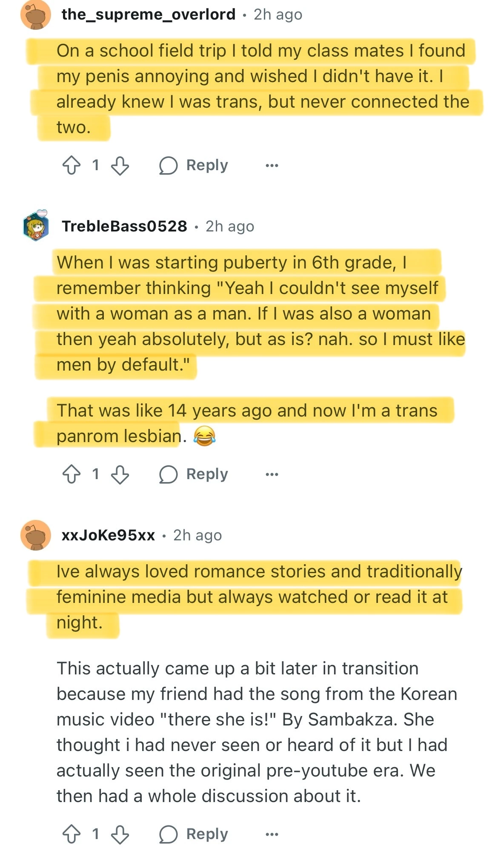The height and width of the screenshot is (868, 498).
Task: Reply to the_supreme_overlord's comment
Action: pos(194,166)
